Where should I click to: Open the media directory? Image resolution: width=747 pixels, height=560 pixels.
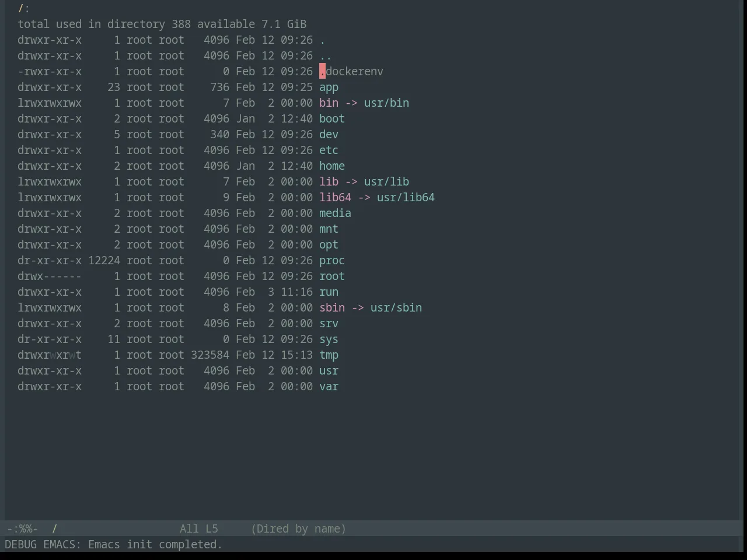pos(335,213)
